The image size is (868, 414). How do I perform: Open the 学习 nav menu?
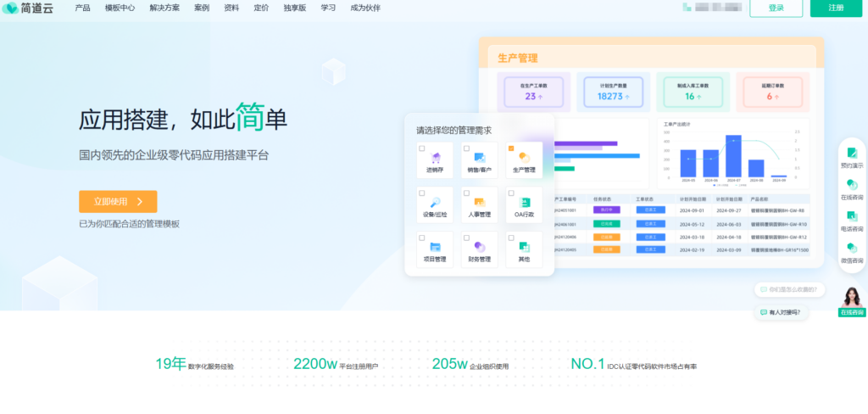click(x=328, y=8)
